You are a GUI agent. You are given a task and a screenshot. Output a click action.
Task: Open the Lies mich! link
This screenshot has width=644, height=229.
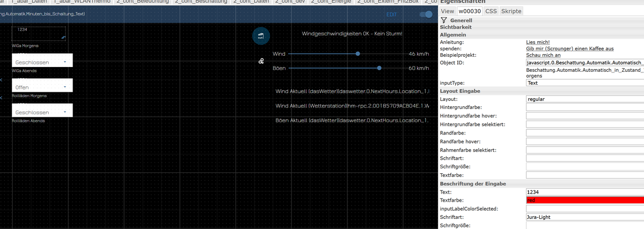(x=538, y=42)
